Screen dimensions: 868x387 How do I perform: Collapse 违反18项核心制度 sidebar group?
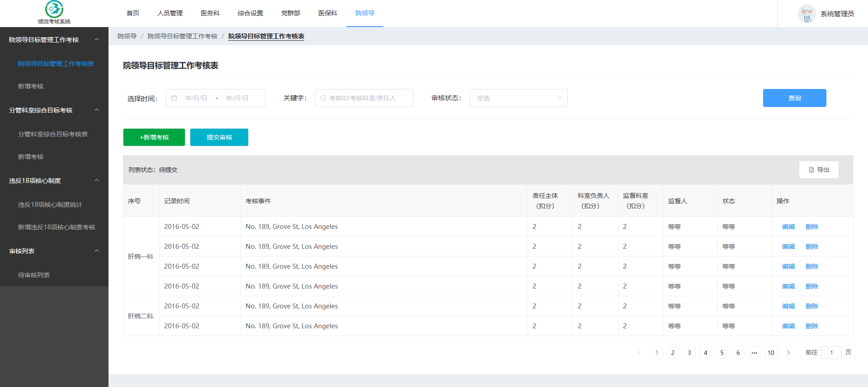point(97,181)
